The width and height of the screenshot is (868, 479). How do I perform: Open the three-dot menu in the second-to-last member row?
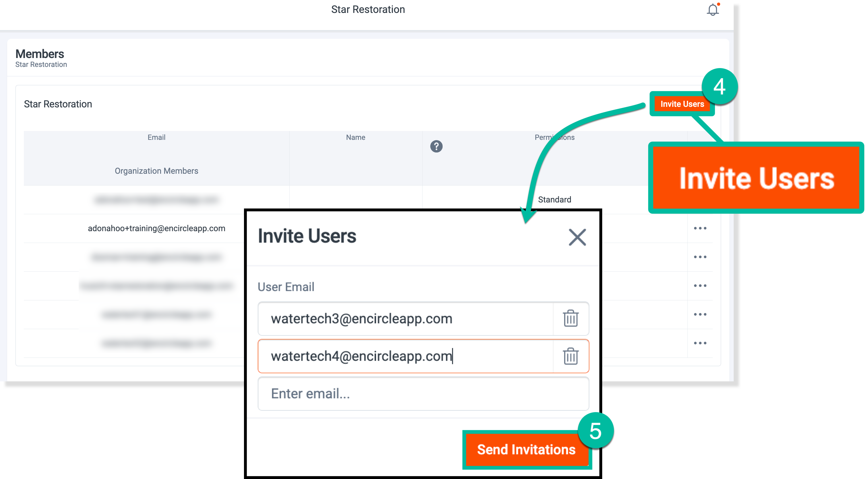700,314
